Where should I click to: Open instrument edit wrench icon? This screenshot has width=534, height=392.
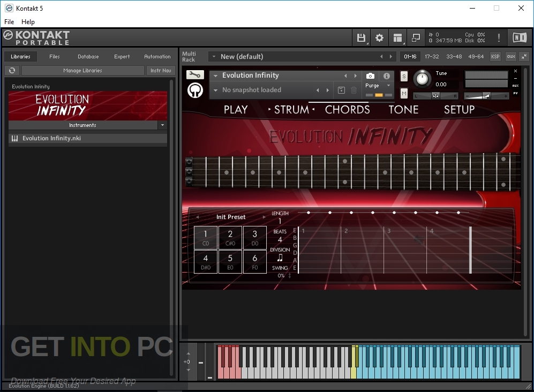point(195,74)
